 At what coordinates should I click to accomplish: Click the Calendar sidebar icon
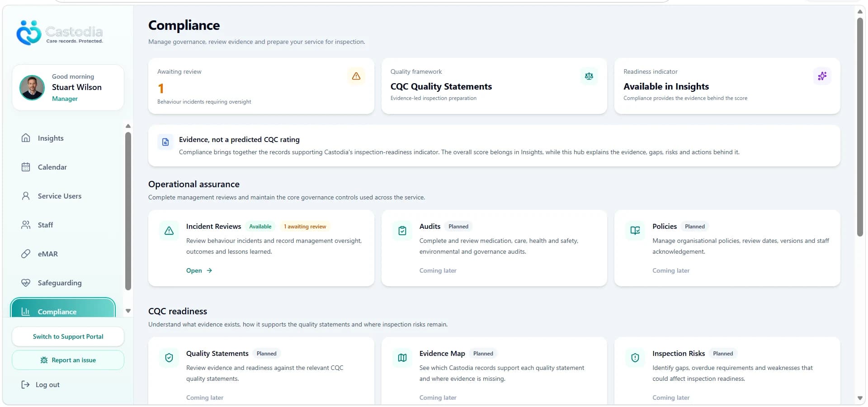(26, 167)
